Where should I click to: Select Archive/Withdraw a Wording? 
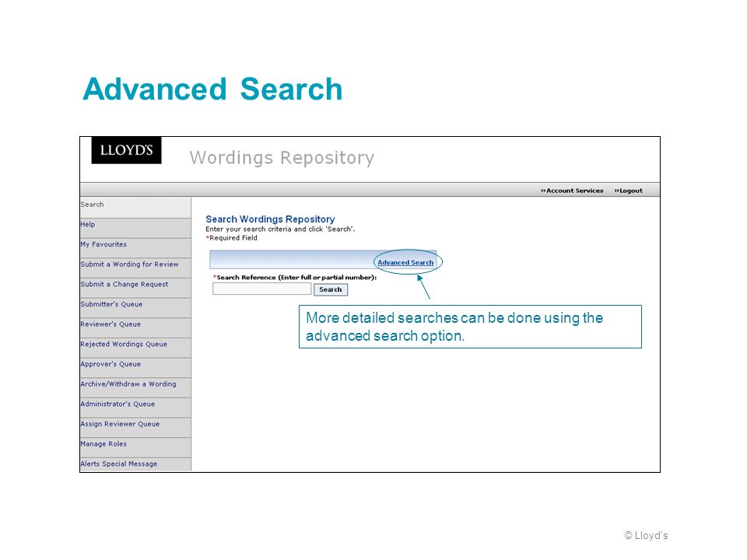tap(135, 388)
